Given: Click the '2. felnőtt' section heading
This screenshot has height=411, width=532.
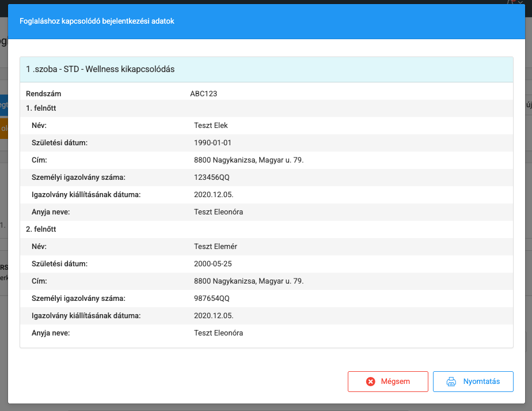Looking at the screenshot, I should tap(41, 229).
